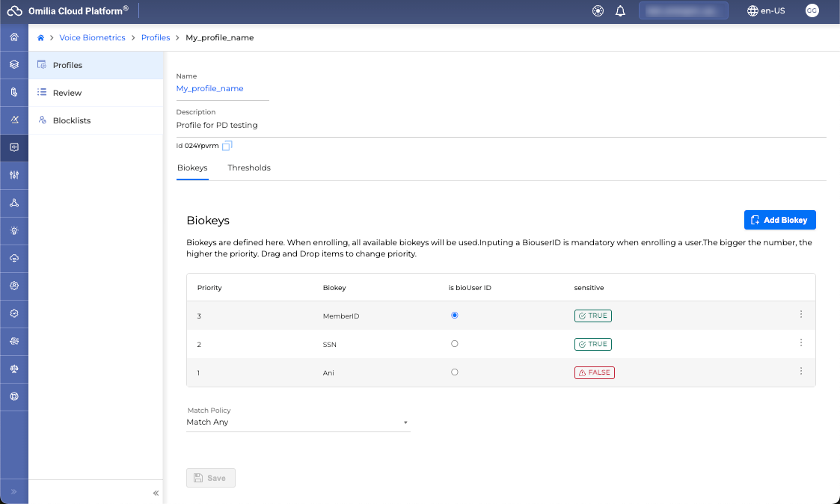This screenshot has height=504, width=840.
Task: Open the notifications bell
Action: pos(620,11)
